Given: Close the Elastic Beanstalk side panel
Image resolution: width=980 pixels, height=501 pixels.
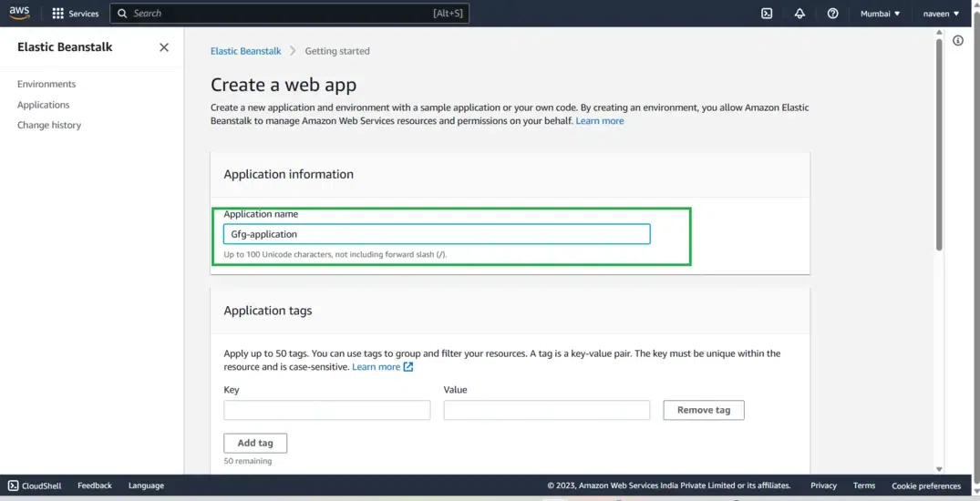Looking at the screenshot, I should [x=164, y=47].
